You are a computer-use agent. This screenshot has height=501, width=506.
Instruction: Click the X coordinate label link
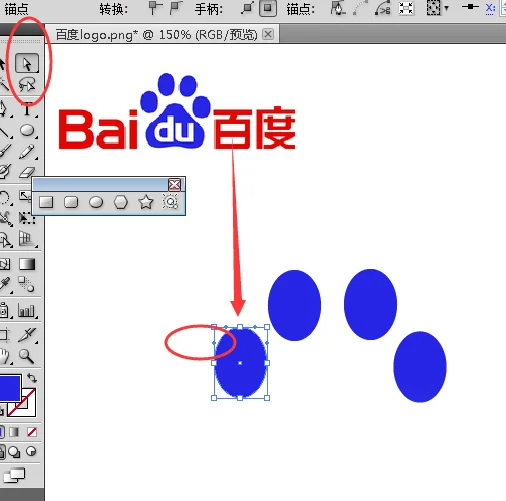coord(490,8)
